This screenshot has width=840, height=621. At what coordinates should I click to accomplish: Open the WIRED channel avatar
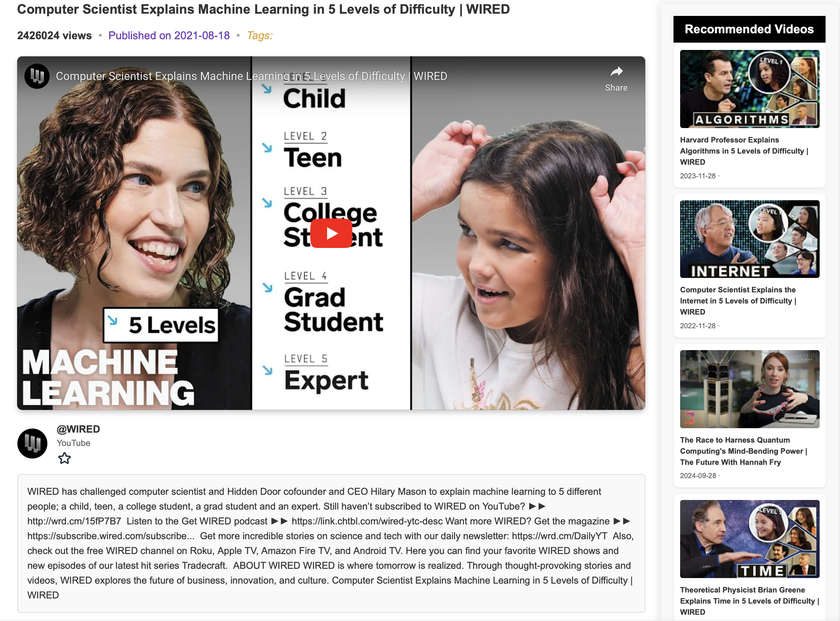point(32,444)
